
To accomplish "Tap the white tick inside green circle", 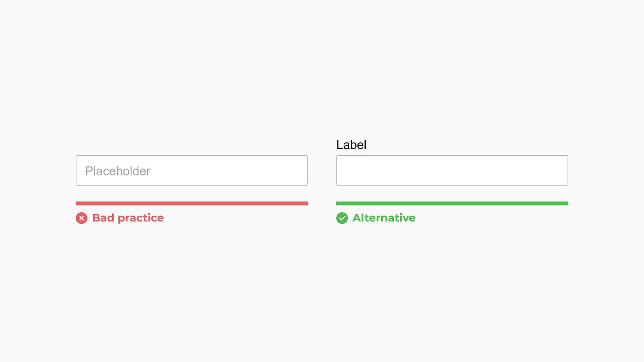I will point(342,218).
